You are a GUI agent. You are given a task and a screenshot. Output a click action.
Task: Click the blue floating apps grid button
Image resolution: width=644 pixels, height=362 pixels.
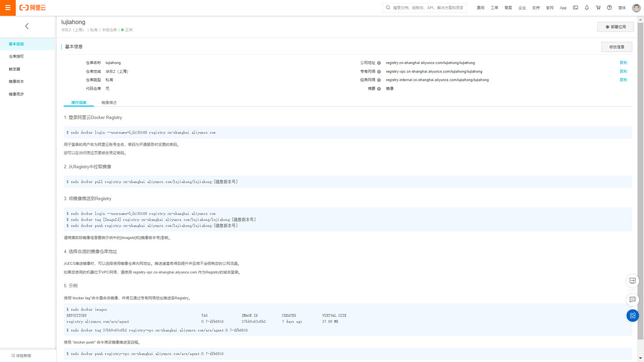(x=633, y=315)
